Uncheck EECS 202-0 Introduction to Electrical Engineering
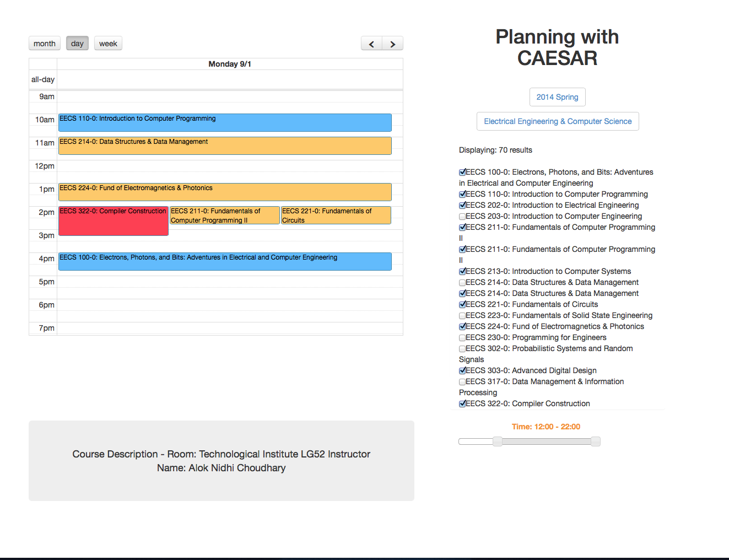The image size is (729, 560). point(462,205)
